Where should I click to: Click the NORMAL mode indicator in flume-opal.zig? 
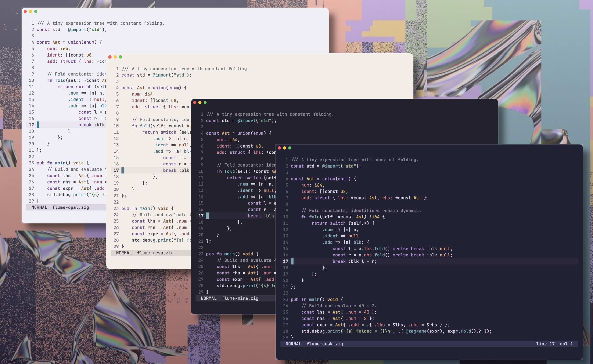39,208
